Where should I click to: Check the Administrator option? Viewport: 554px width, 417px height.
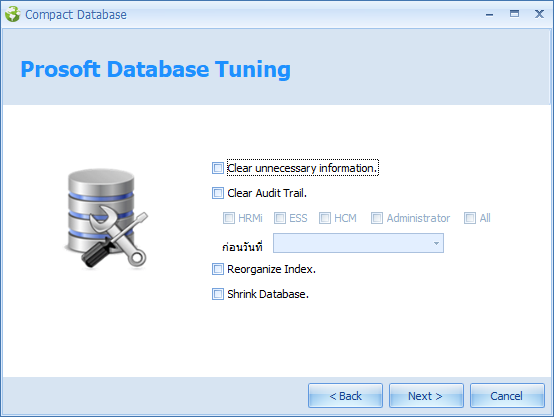(x=377, y=218)
